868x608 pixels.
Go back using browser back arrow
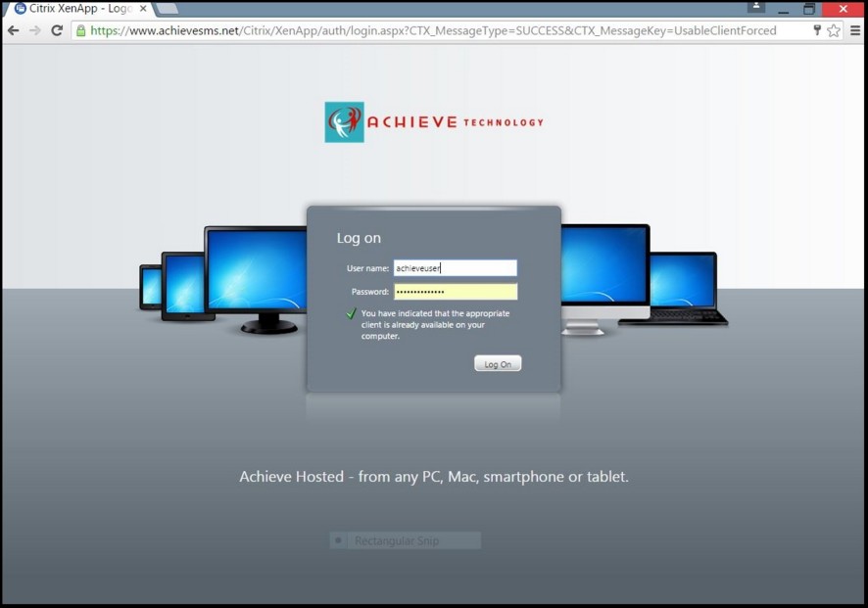click(14, 30)
